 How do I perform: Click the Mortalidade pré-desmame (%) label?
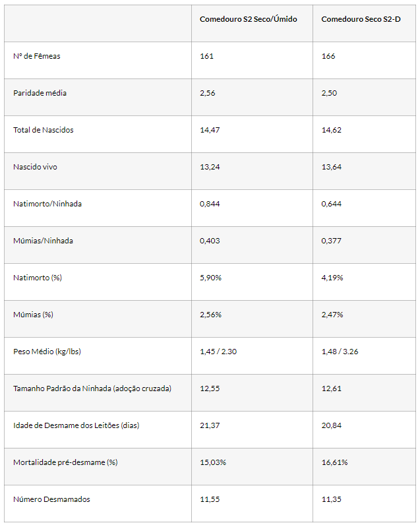coord(65,462)
